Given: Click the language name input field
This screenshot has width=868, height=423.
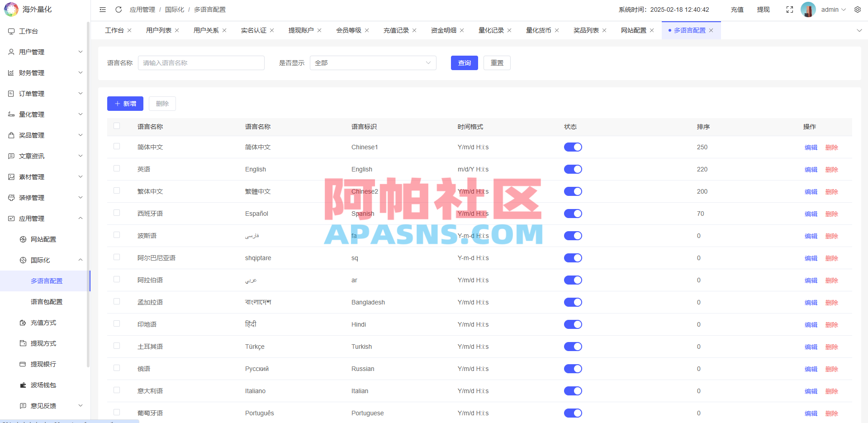Looking at the screenshot, I should click(x=200, y=62).
